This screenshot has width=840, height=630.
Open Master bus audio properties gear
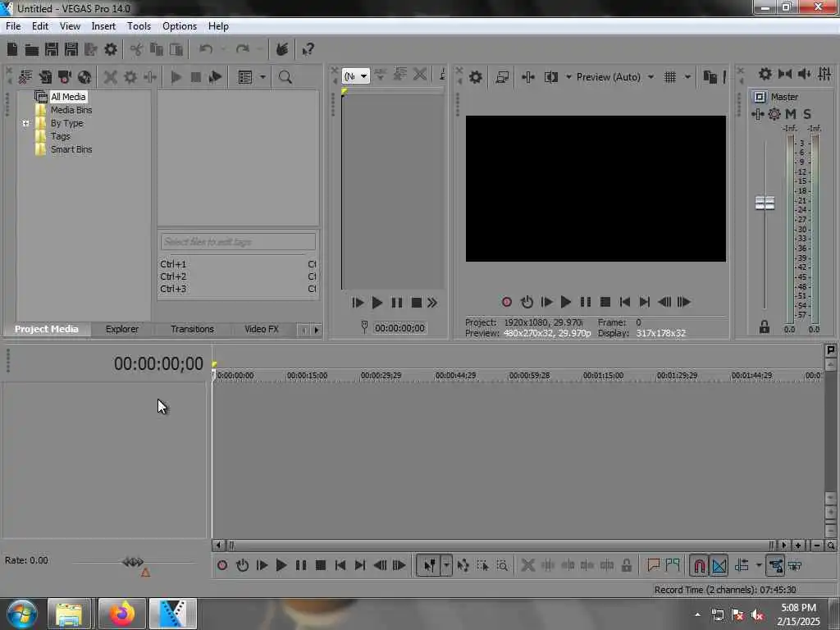[765, 74]
